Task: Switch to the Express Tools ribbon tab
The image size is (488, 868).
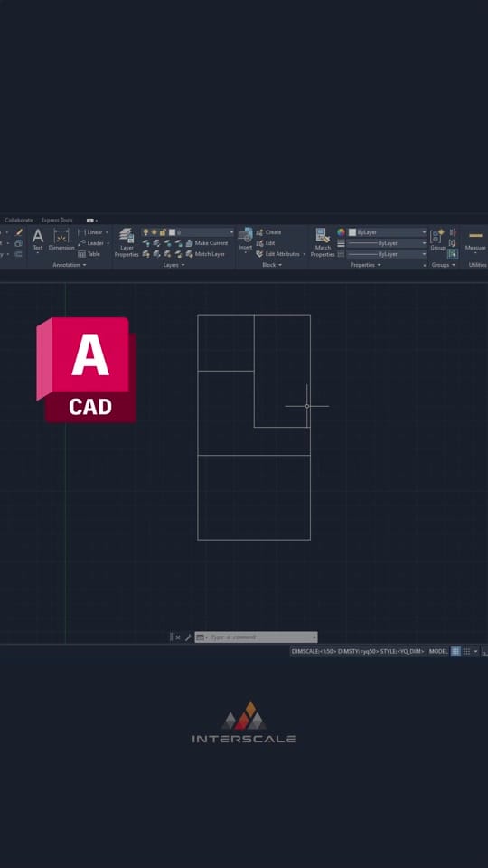Action: point(57,221)
